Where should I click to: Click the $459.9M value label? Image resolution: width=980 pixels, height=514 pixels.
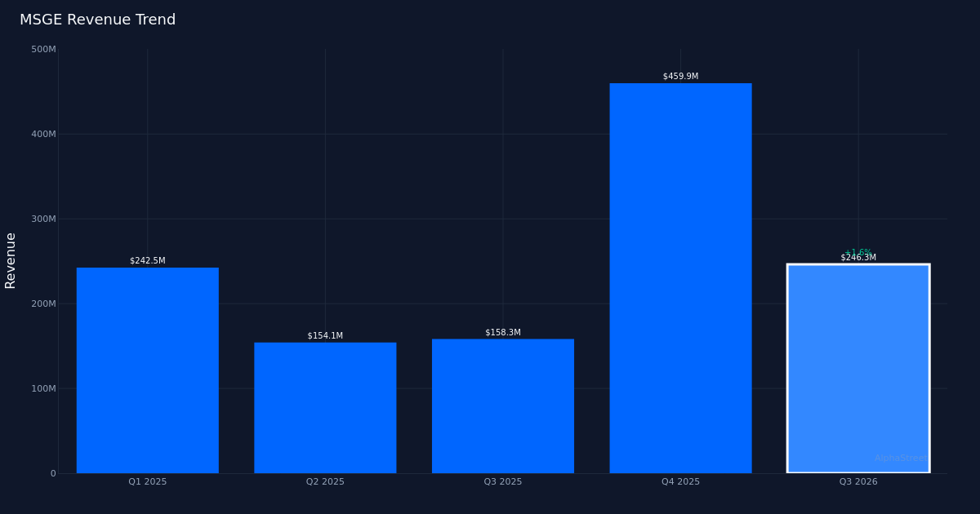tap(680, 77)
